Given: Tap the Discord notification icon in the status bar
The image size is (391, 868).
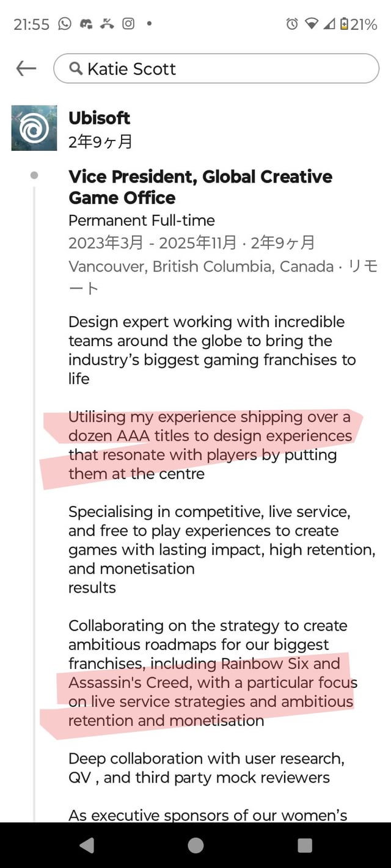Looking at the screenshot, I should tap(86, 24).
